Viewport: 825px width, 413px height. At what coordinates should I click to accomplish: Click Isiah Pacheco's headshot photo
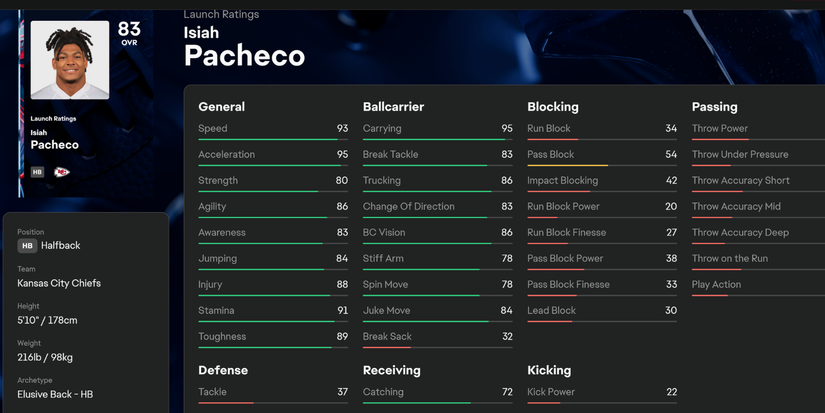[x=69, y=60]
